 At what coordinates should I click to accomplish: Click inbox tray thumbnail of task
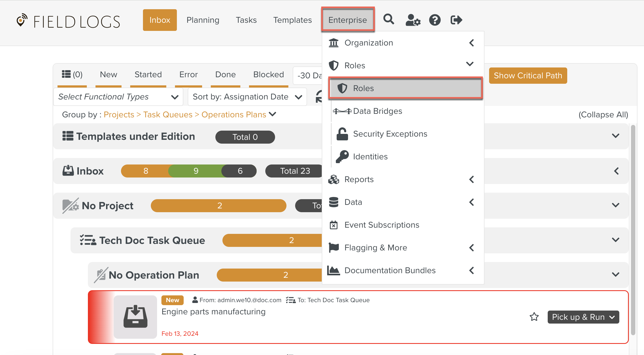pos(135,317)
